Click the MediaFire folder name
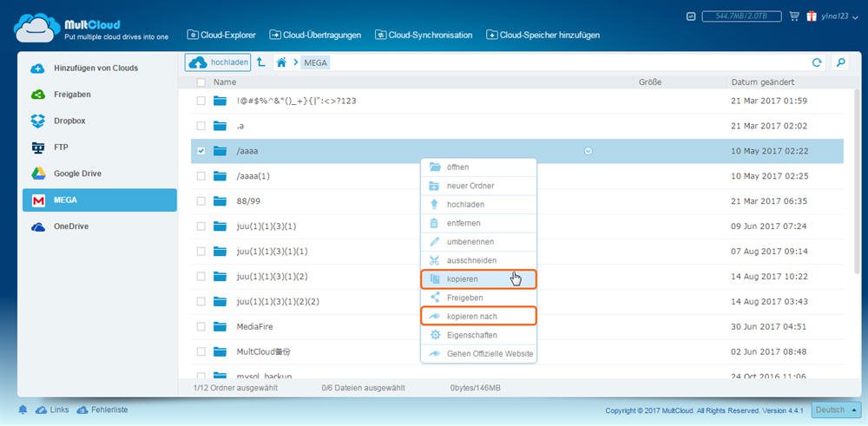 coord(254,326)
